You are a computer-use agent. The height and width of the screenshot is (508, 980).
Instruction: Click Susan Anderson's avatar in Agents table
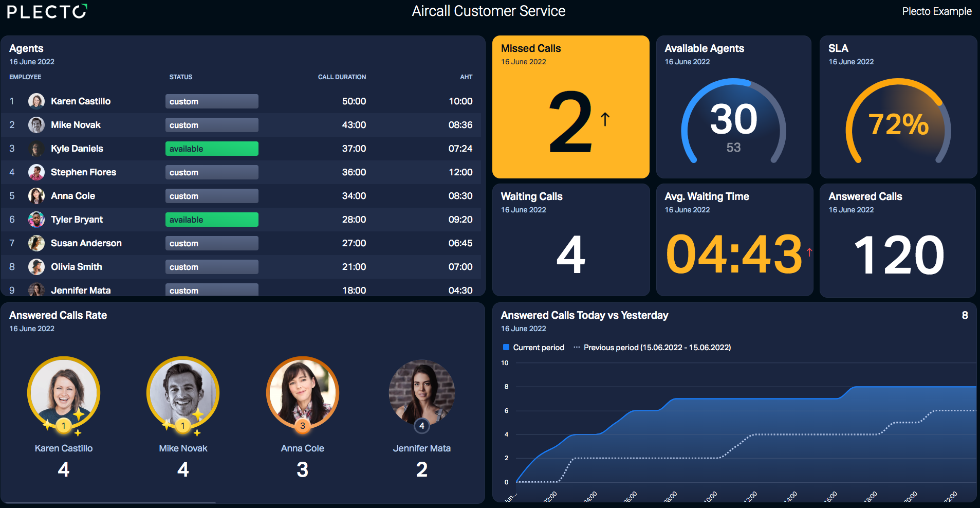click(36, 243)
